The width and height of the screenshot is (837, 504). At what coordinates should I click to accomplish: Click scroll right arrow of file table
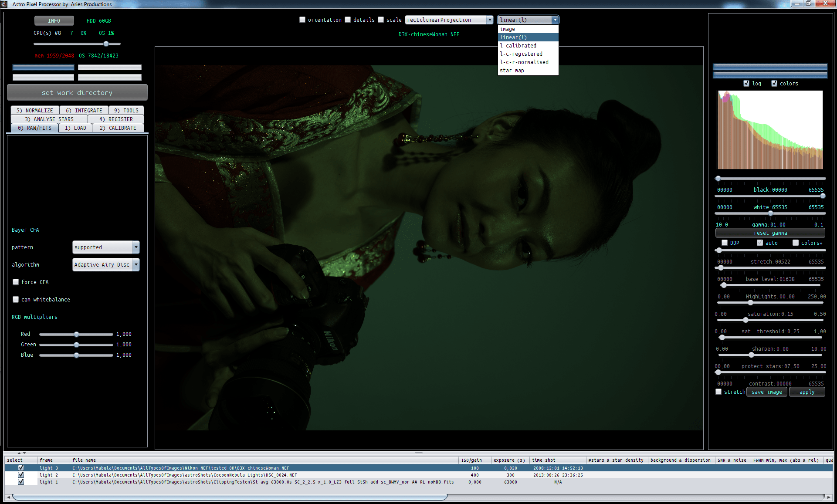829,497
